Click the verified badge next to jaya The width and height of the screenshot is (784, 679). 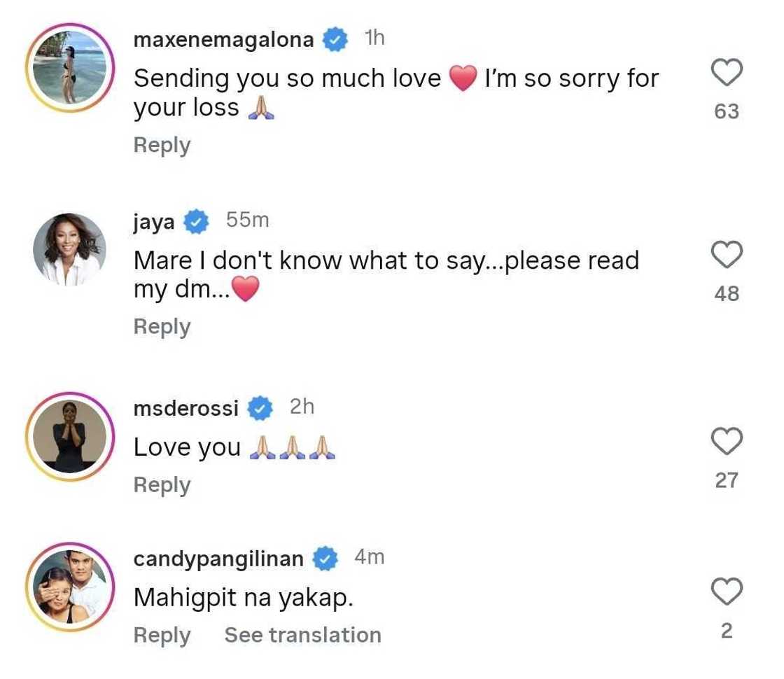tap(197, 223)
